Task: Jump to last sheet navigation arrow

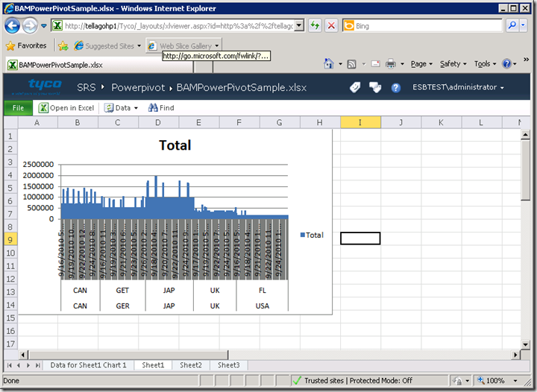Action: (38, 365)
